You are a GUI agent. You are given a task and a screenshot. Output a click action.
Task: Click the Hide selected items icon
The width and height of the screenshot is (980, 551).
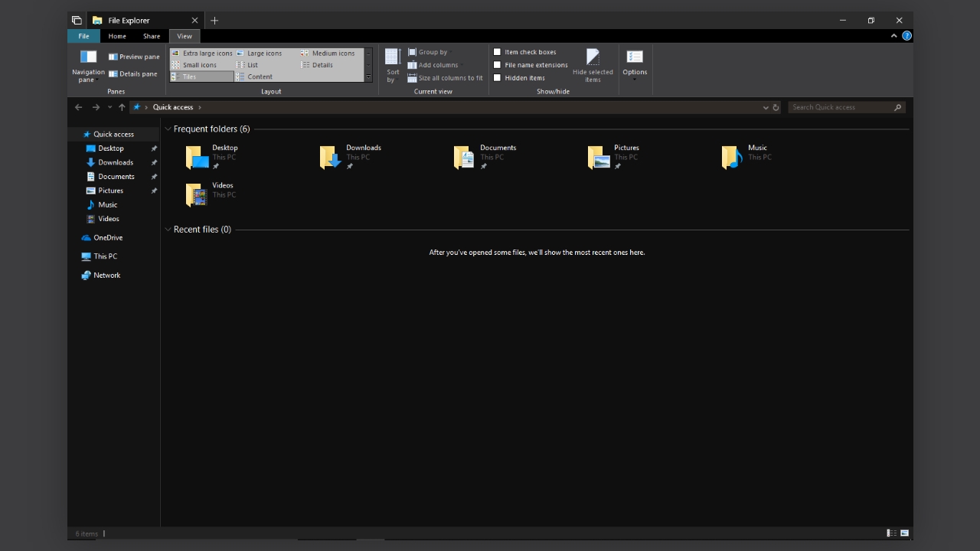593,57
